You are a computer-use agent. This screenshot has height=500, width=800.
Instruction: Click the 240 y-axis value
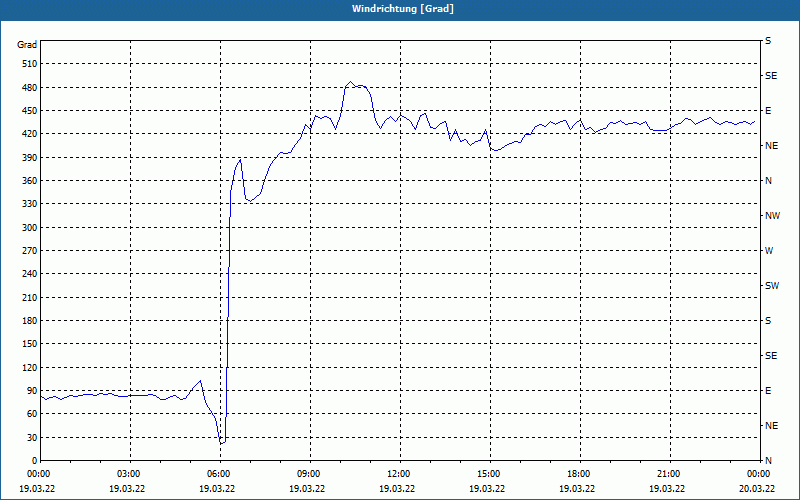[x=30, y=274]
